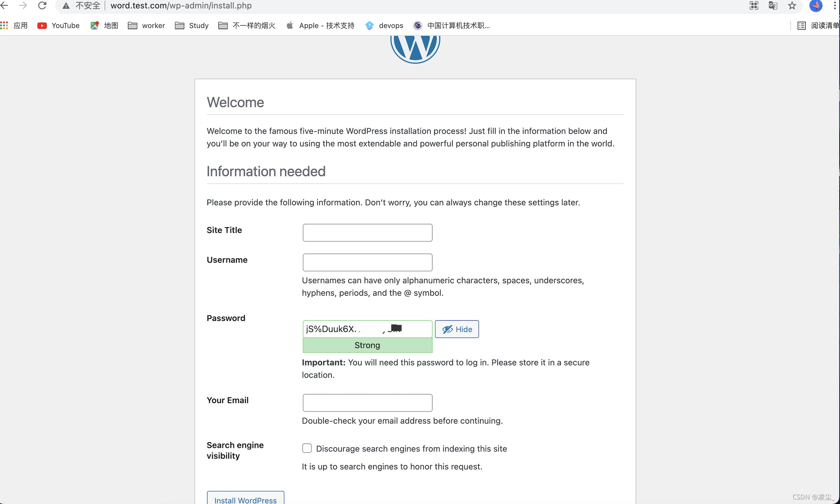Click the Install WordPress button
The height and width of the screenshot is (504, 840).
click(245, 499)
